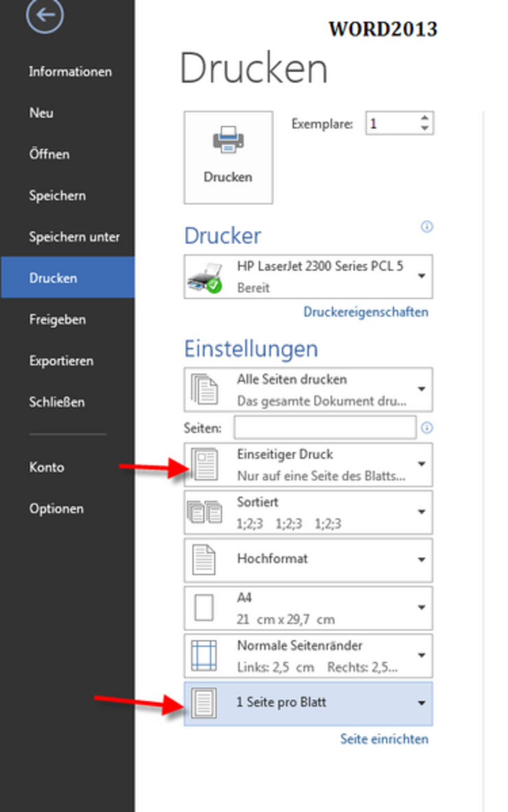
Task: Open the Speichern unter menu item
Action: (x=74, y=237)
